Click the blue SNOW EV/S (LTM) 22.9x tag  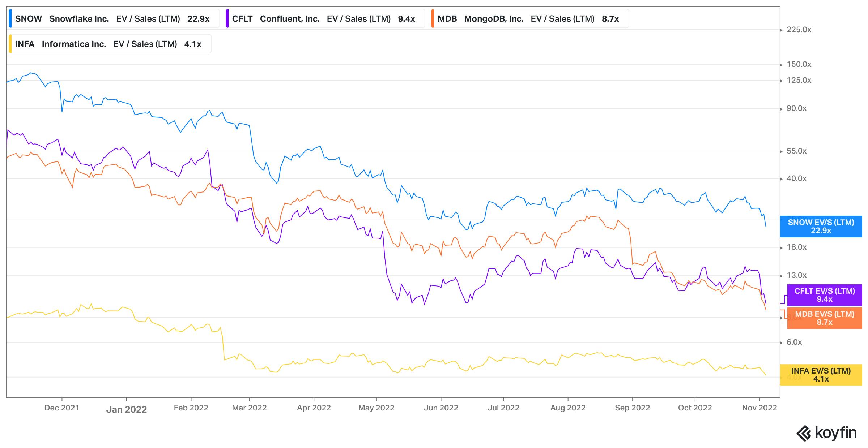point(821,227)
